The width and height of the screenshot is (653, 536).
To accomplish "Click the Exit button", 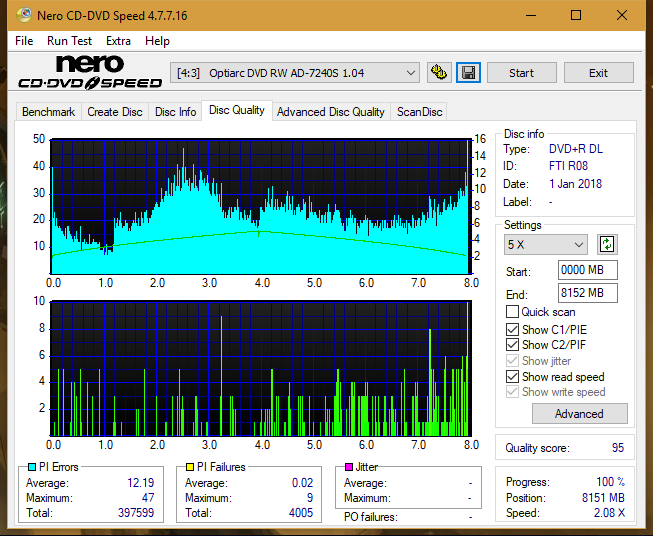I will (598, 73).
